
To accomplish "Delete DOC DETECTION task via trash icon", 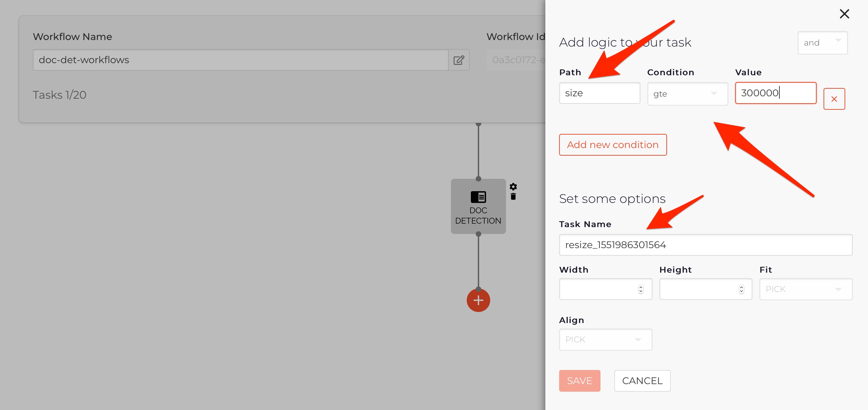I will [x=513, y=196].
